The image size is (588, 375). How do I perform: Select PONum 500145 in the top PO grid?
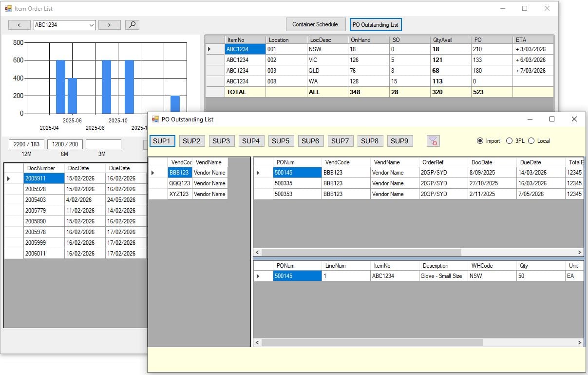click(x=297, y=173)
